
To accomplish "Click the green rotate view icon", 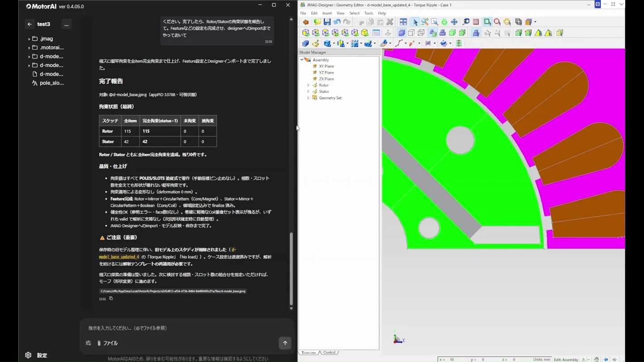I will (445, 22).
